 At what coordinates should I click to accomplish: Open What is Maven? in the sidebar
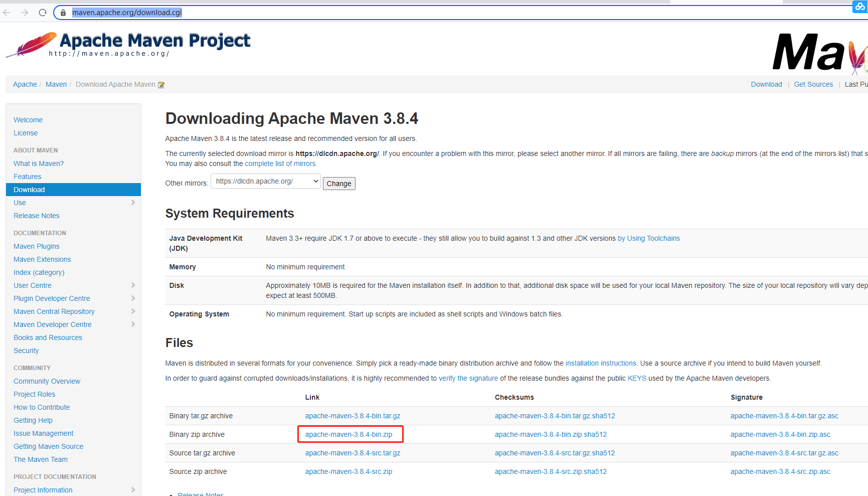pyautogui.click(x=39, y=163)
